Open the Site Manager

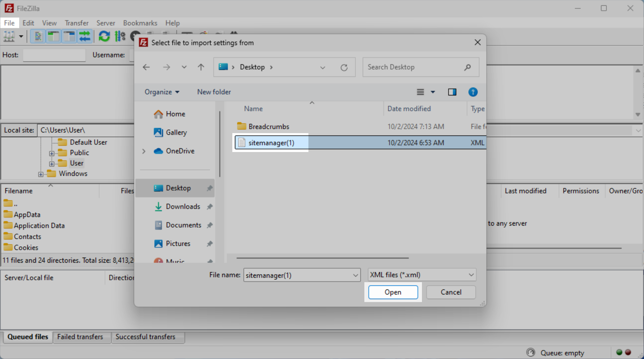click(8, 36)
